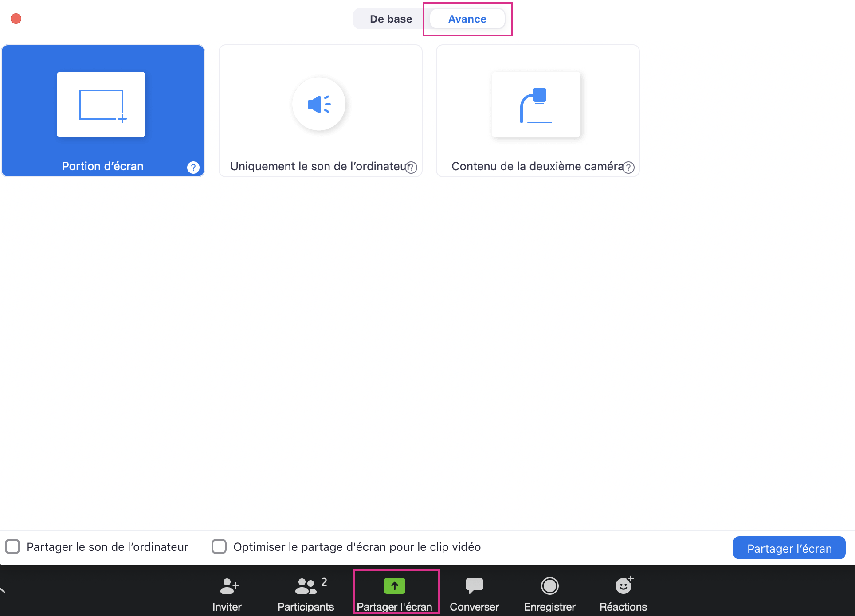Viewport: 855px width, 616px height.
Task: Select the Avance tab
Action: tap(467, 19)
